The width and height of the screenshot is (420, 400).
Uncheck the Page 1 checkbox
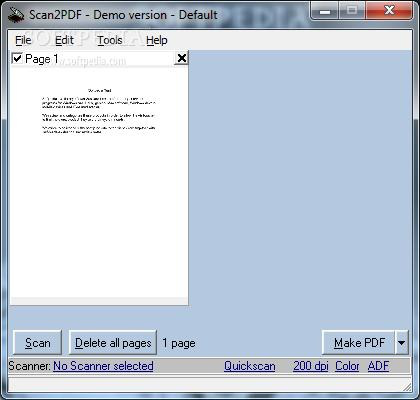pos(17,59)
